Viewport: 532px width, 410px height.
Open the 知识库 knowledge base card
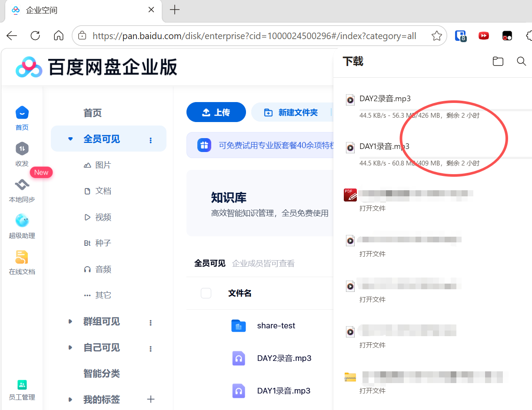tap(260, 203)
